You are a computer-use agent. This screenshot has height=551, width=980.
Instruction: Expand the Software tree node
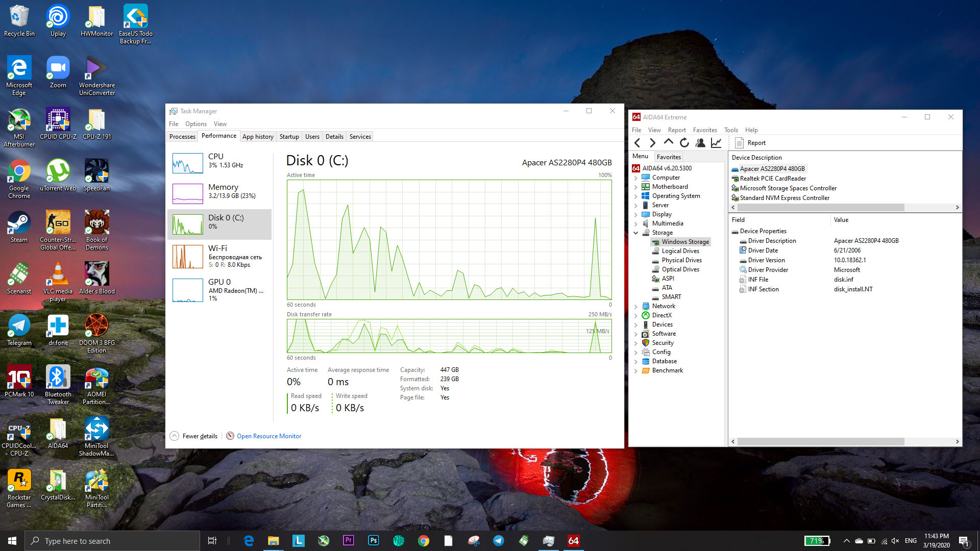click(x=636, y=334)
